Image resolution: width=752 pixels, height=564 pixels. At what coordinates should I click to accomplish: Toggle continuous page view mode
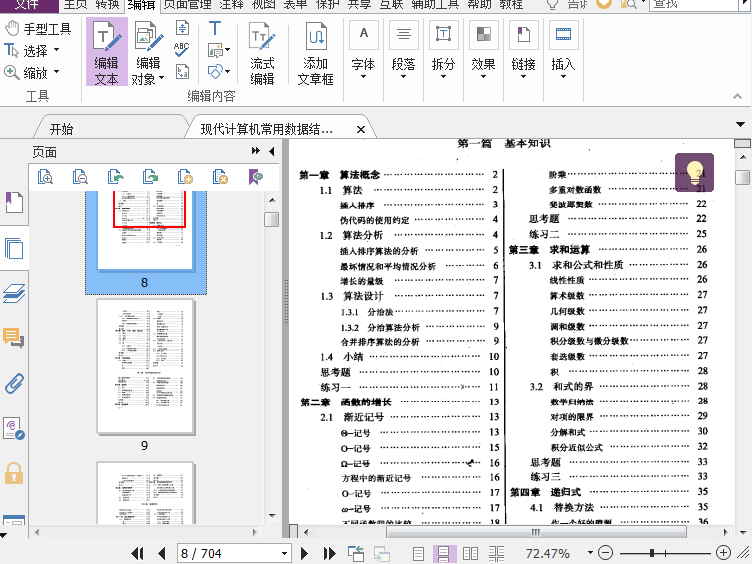click(x=444, y=554)
